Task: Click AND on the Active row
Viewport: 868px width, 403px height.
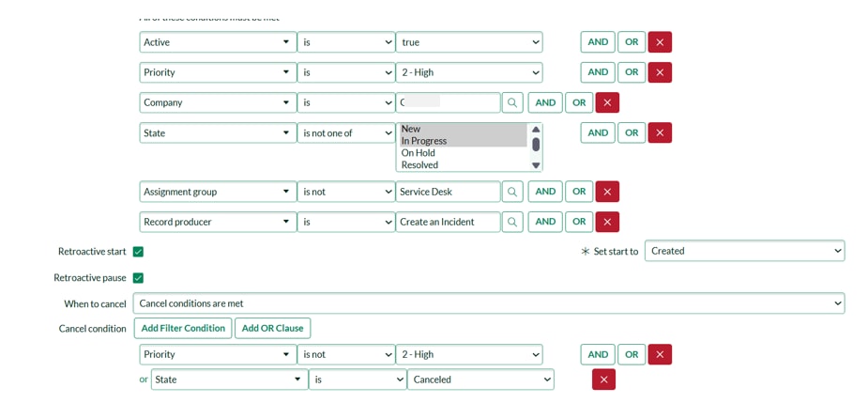Action: [598, 42]
